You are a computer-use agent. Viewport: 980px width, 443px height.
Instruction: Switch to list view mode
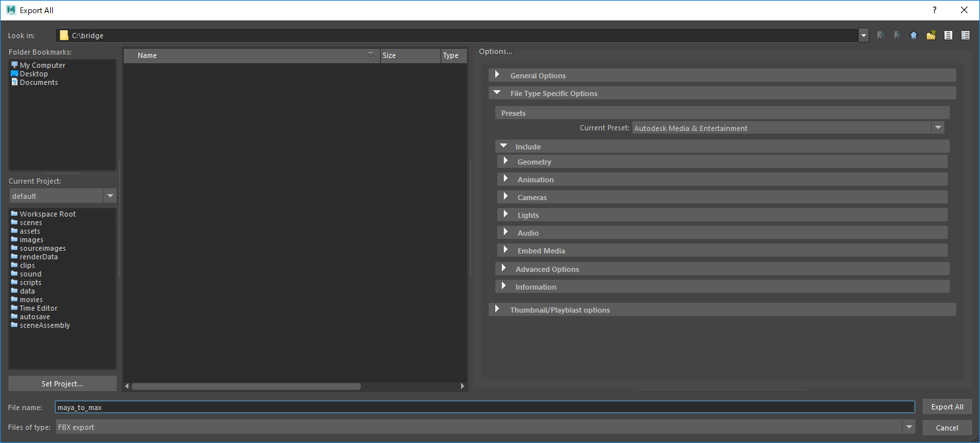[x=948, y=36]
